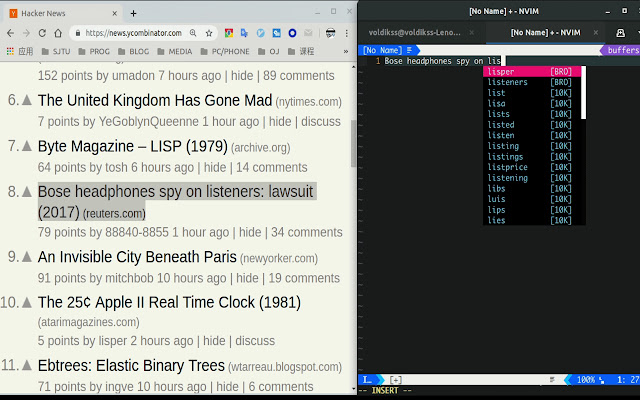The height and width of the screenshot is (400, 640).
Task: Hide the Bose headphones story
Action: coord(249,232)
